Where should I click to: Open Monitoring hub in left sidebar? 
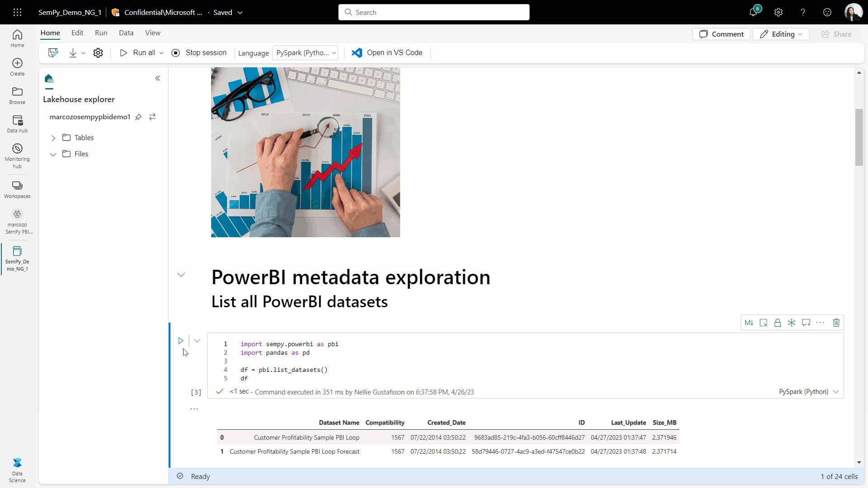pyautogui.click(x=17, y=156)
